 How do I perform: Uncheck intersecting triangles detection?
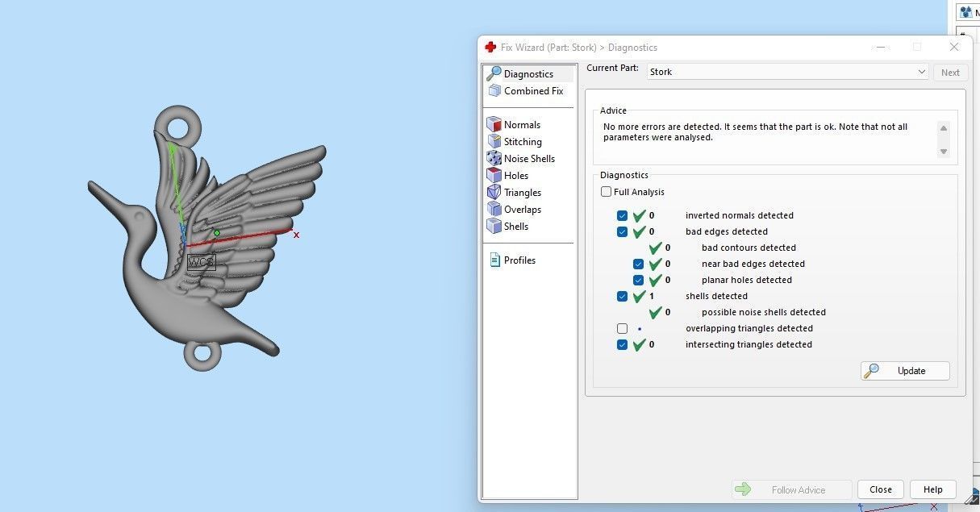[x=622, y=344]
